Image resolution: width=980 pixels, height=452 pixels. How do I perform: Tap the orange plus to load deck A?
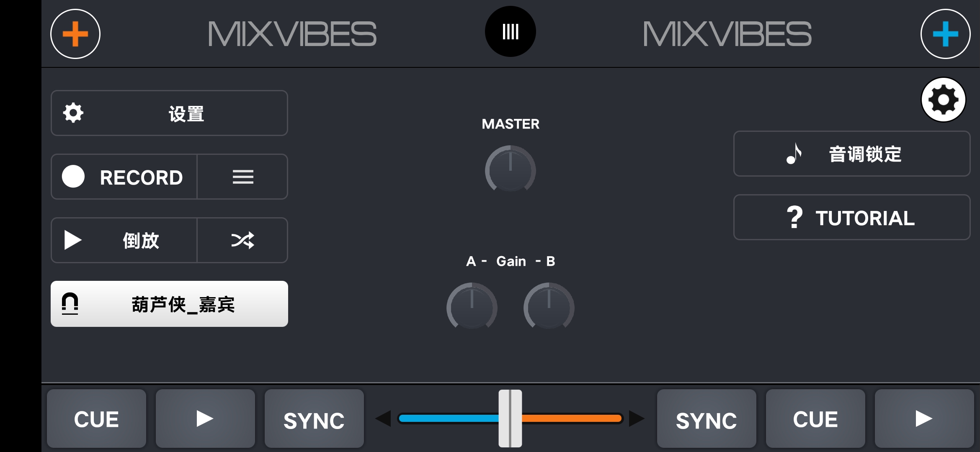point(75,34)
